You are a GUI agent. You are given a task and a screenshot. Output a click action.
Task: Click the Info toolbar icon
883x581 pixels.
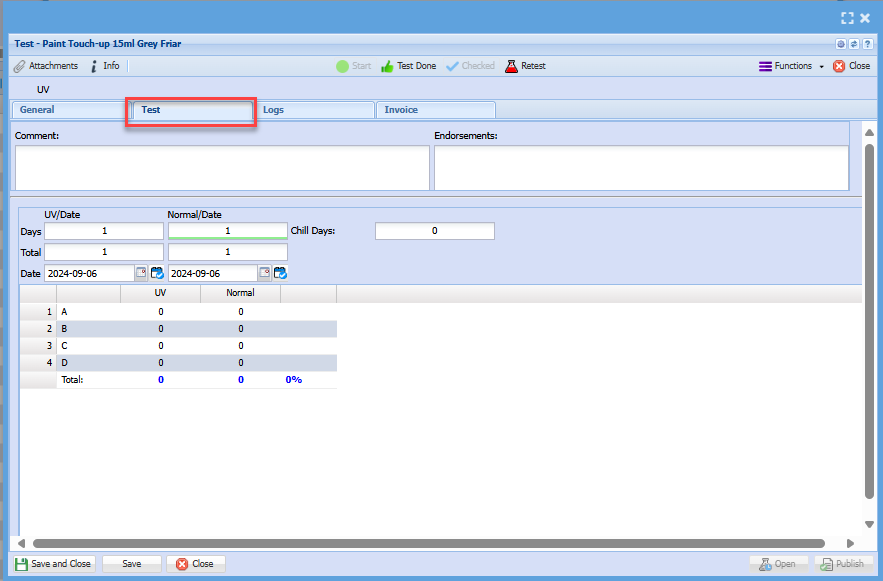(x=94, y=66)
